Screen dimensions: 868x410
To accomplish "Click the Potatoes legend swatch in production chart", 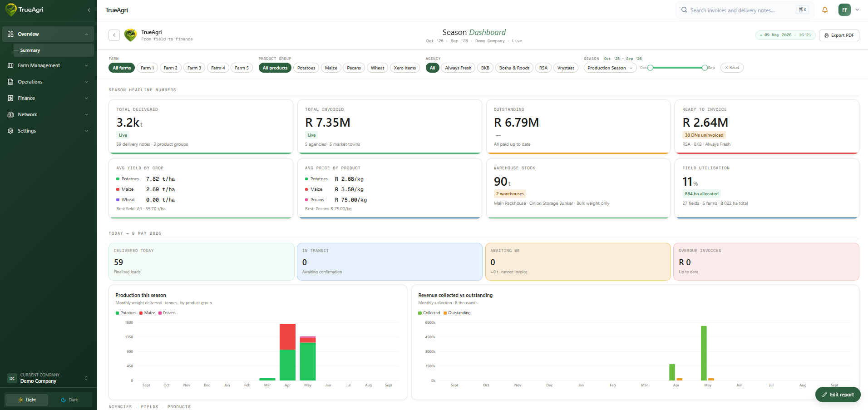I will click(117, 313).
